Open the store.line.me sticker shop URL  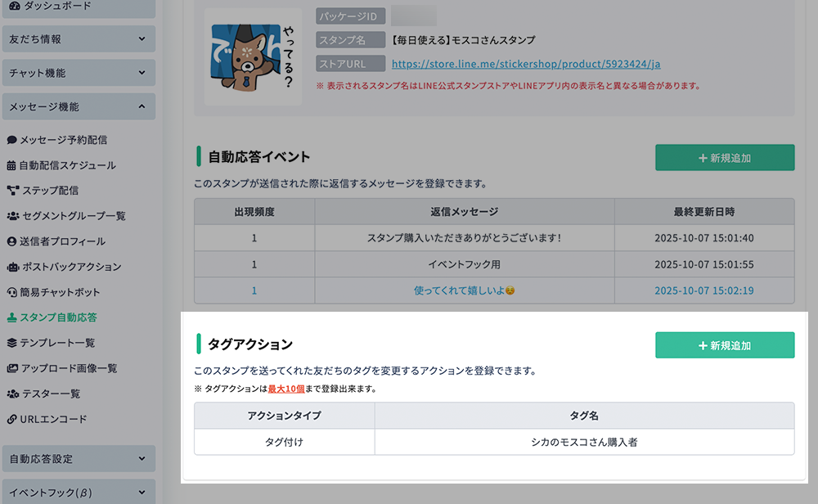[526, 63]
